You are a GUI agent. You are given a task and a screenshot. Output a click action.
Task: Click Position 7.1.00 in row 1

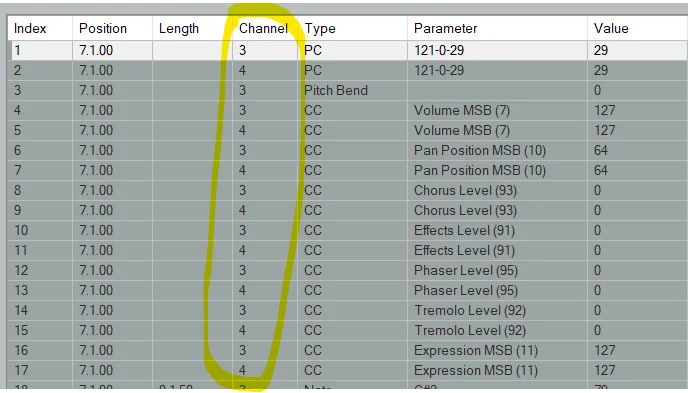[112, 50]
